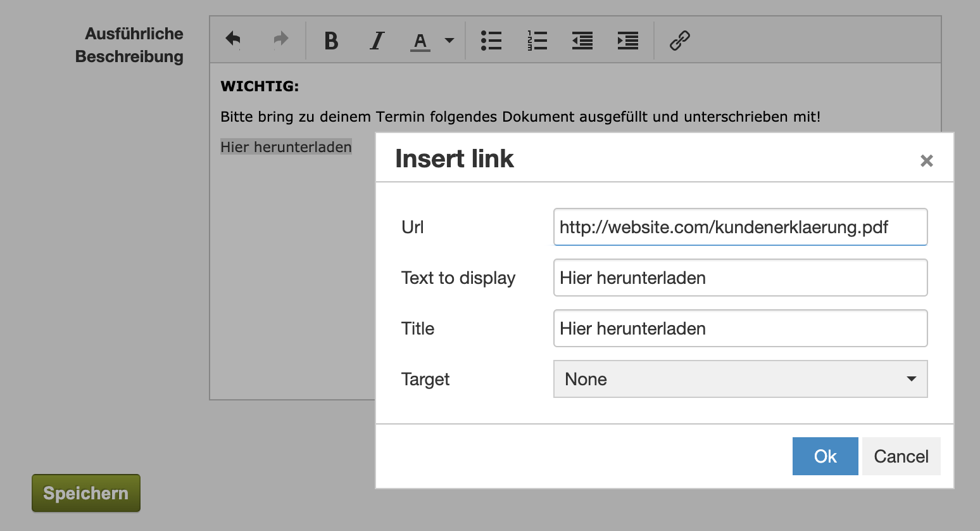Toggle bold formatting
The image size is (980, 531).
coord(331,41)
